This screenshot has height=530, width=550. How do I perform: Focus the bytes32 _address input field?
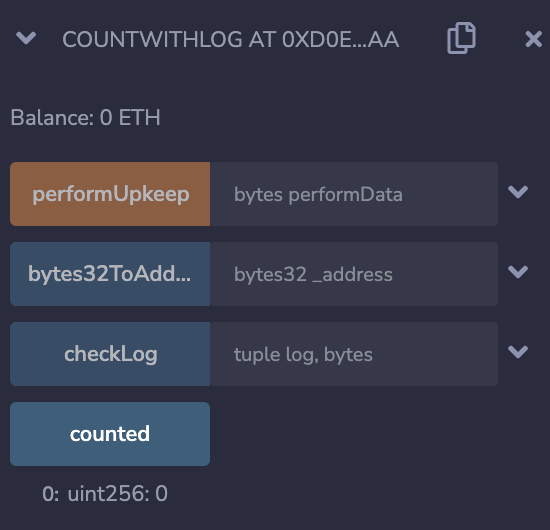tap(354, 274)
